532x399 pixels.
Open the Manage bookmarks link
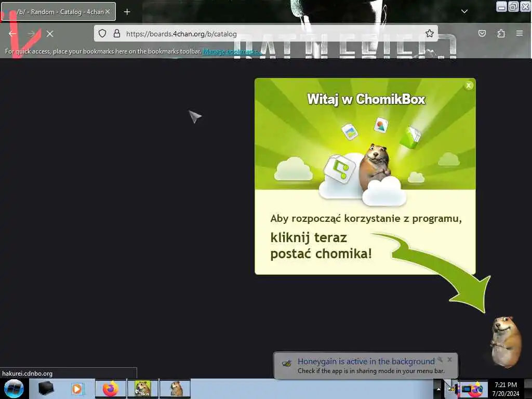click(232, 51)
